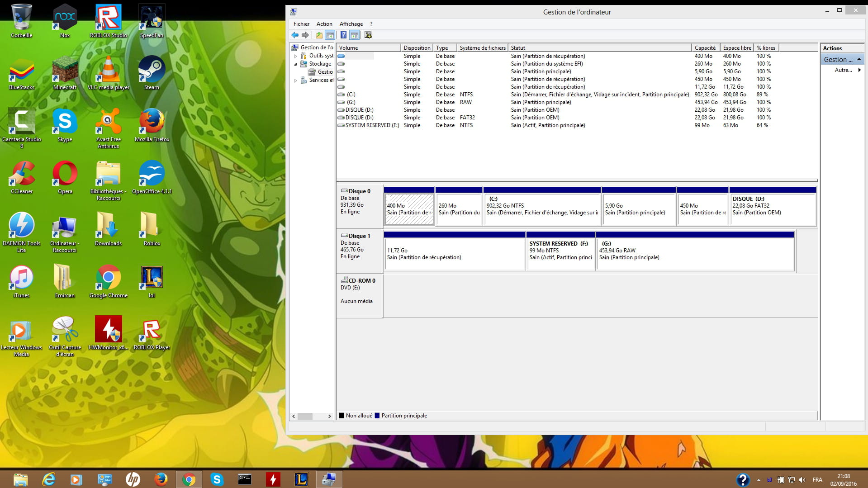Select the Disque 0 disk label

coord(360,205)
